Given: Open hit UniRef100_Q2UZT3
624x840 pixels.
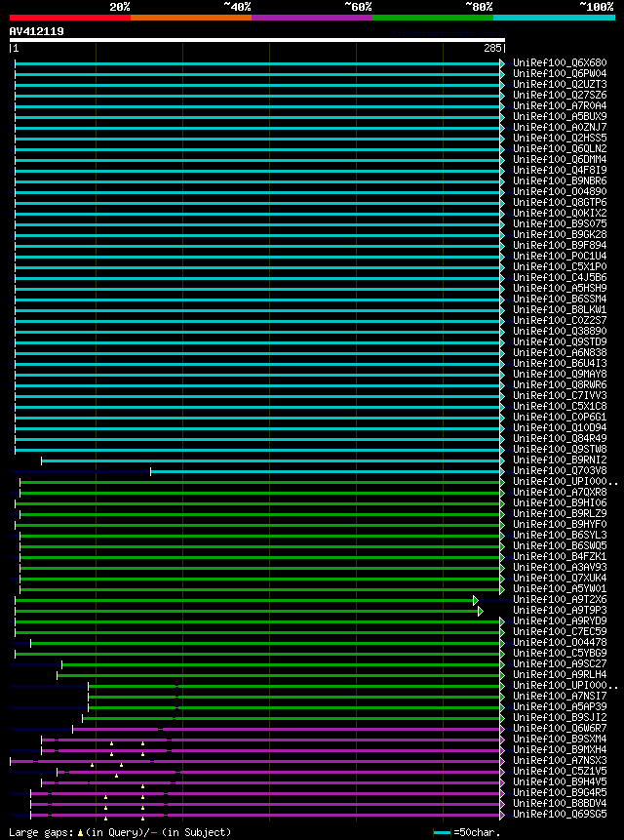Looking at the screenshot, I should pyautogui.click(x=560, y=85).
